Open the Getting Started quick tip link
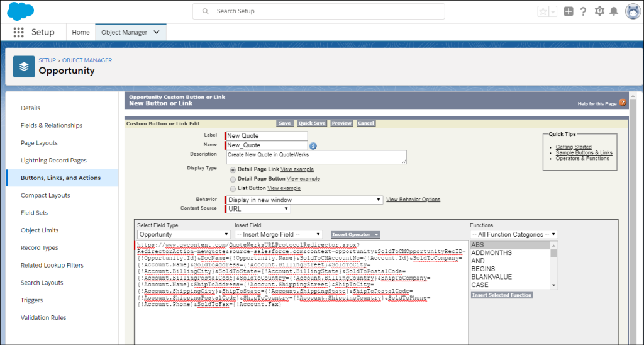This screenshot has width=644, height=345. click(x=573, y=147)
